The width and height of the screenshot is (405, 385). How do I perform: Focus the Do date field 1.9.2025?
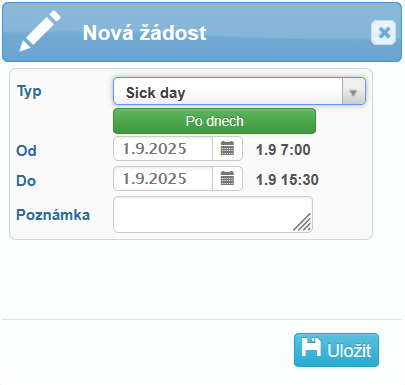pyautogui.click(x=163, y=179)
